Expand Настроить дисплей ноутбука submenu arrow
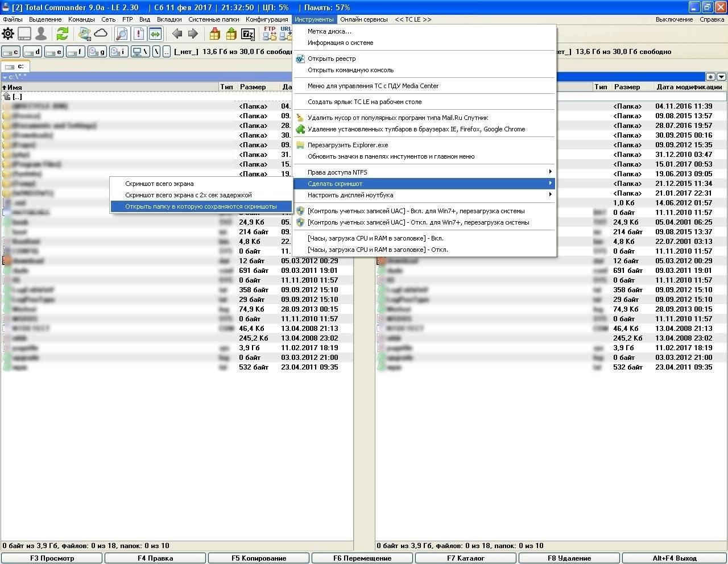Viewport: 728px width, 564px height. [550, 194]
